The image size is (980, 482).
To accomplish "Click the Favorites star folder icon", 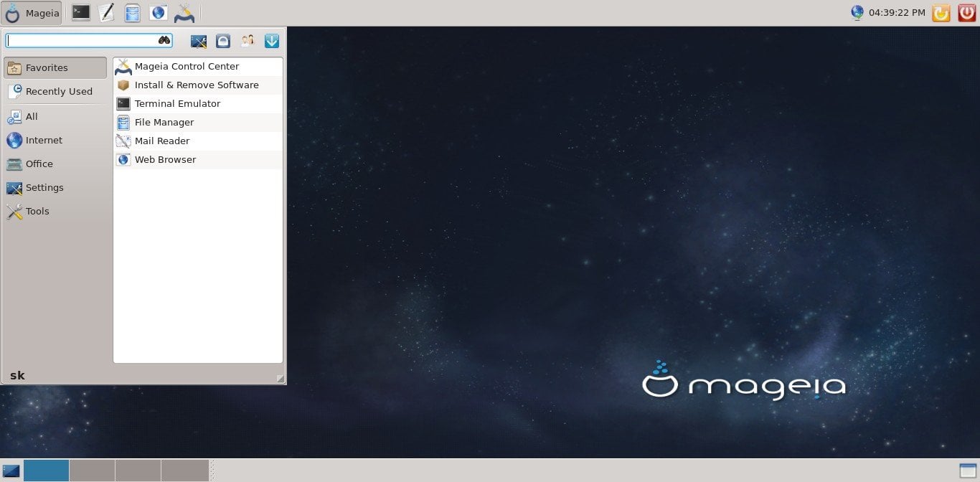I will pyautogui.click(x=14, y=68).
